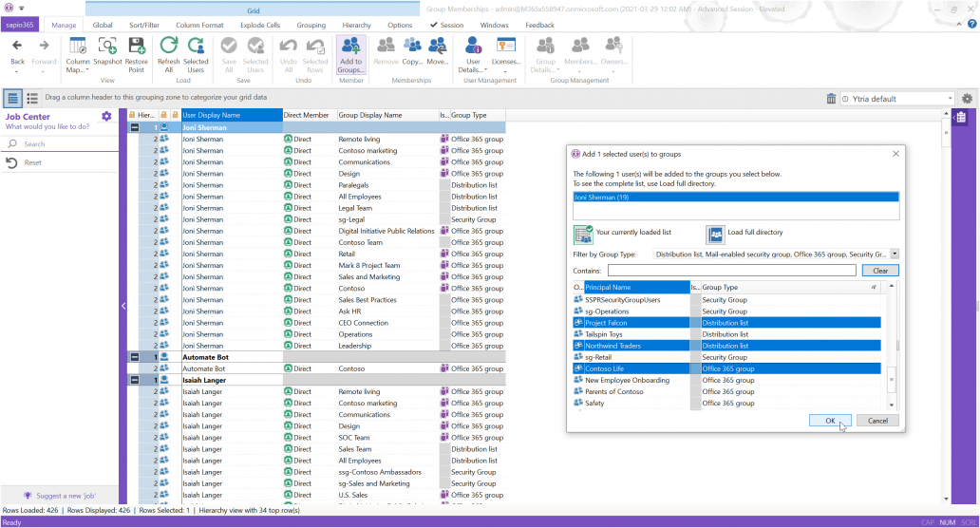Toggle the Session checkmark menu
The height and width of the screenshot is (528, 980).
(x=447, y=25)
